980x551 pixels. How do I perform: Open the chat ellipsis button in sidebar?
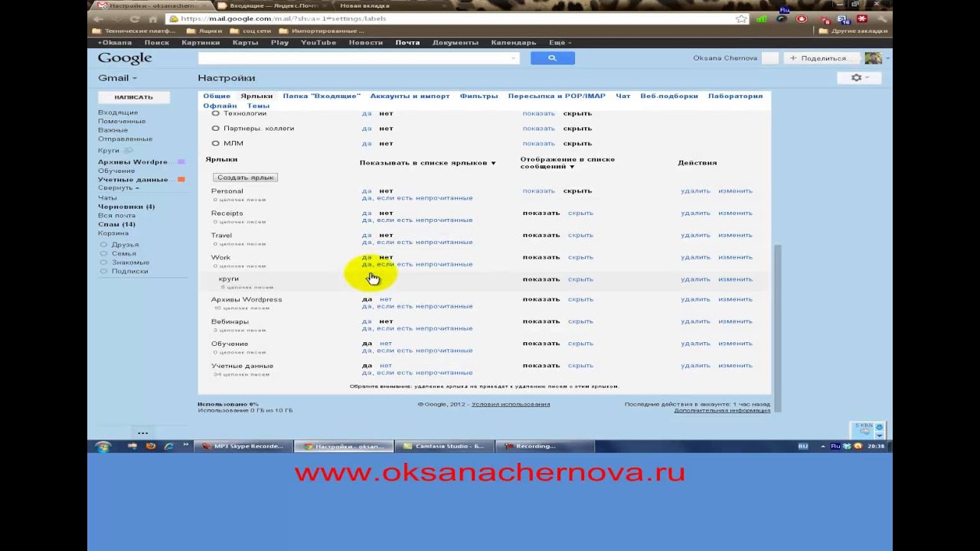(x=142, y=433)
